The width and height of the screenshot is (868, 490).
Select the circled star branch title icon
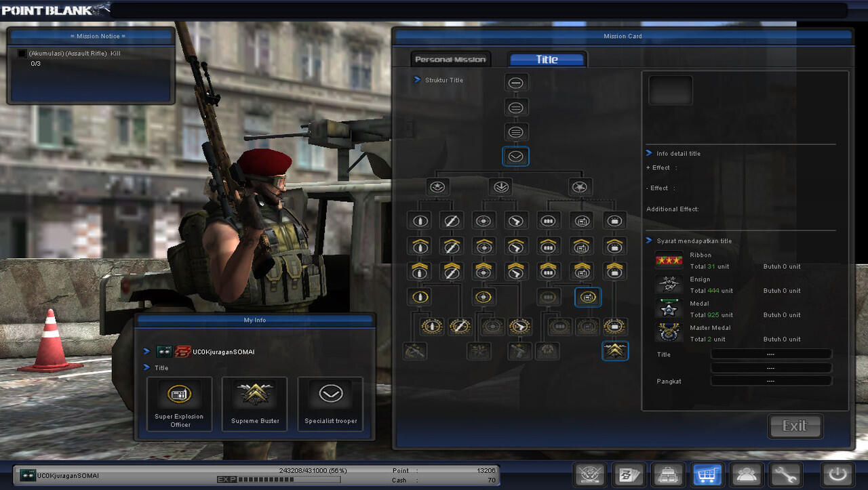pos(437,187)
